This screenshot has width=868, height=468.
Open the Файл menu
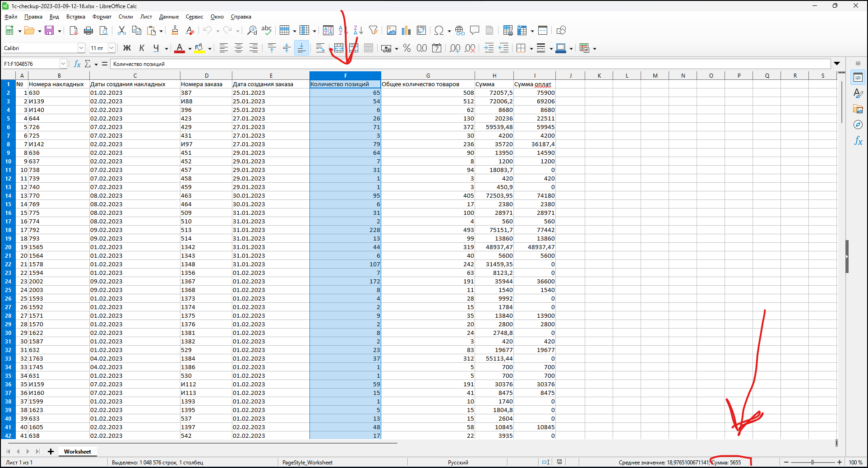[x=11, y=17]
